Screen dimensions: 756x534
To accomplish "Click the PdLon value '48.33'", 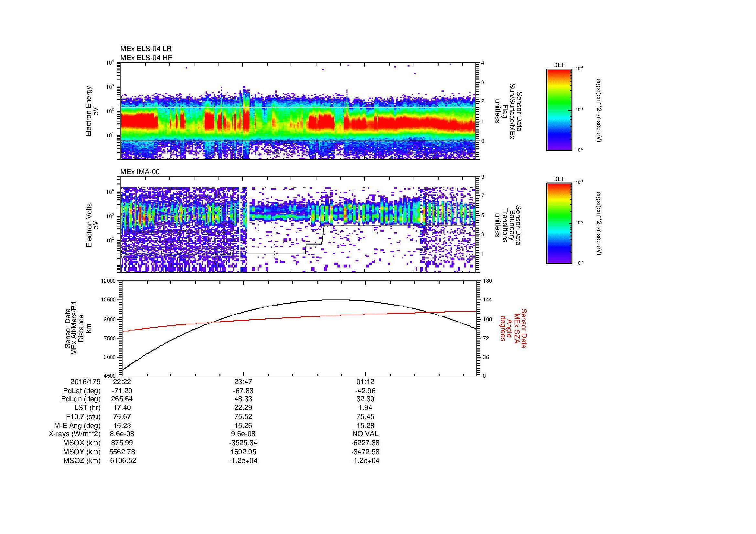I will click(243, 399).
